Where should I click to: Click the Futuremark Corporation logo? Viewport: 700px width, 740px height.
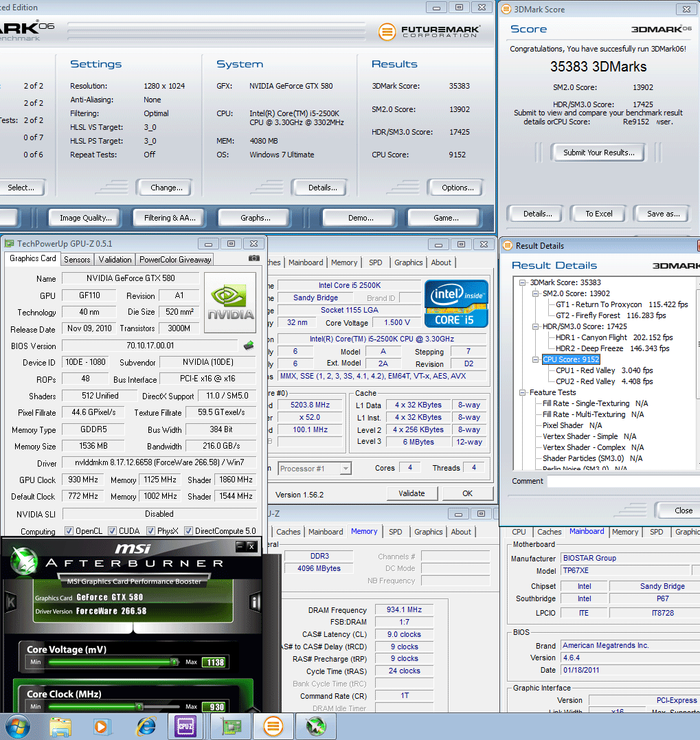tap(430, 32)
